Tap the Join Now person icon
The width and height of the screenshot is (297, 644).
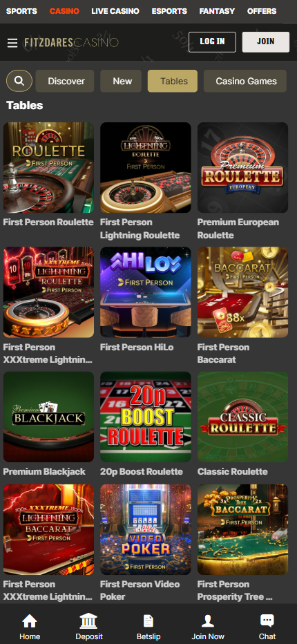(x=208, y=621)
